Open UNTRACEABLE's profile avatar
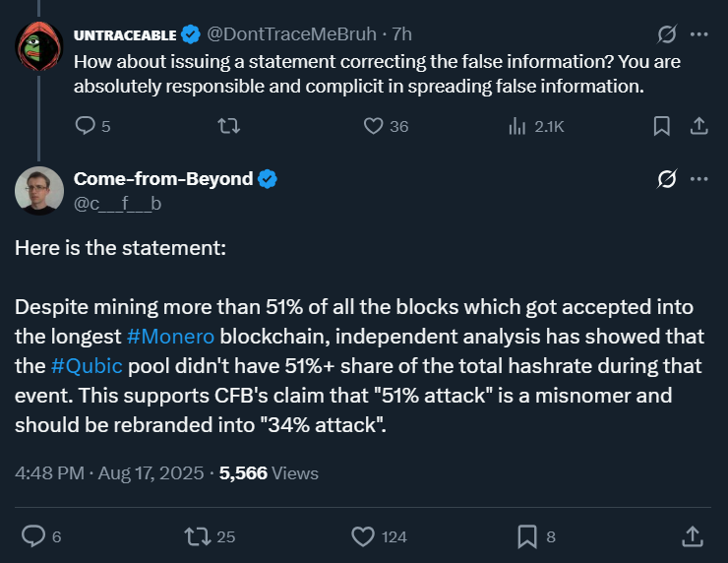The height and width of the screenshot is (563, 728). point(39,44)
